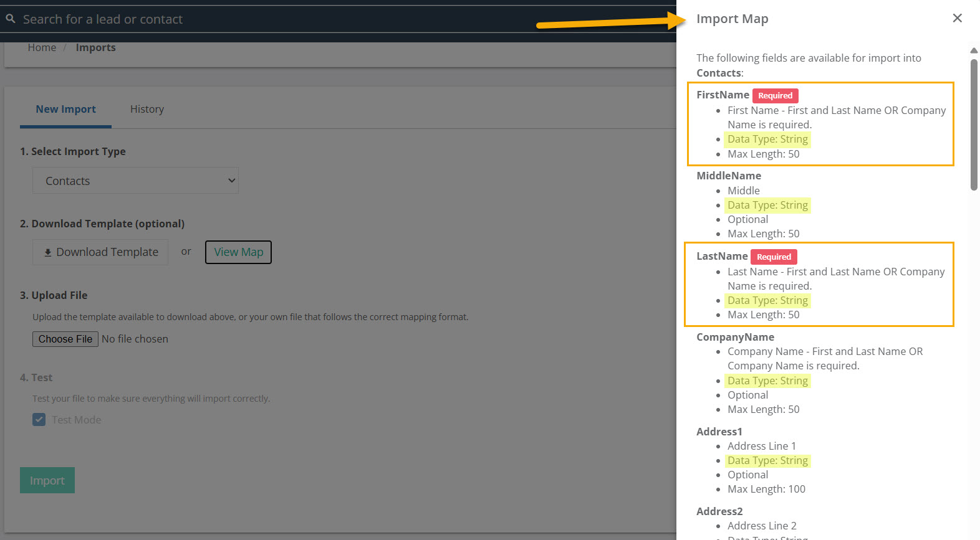Click the Download Template button
The image size is (980, 540).
100,252
